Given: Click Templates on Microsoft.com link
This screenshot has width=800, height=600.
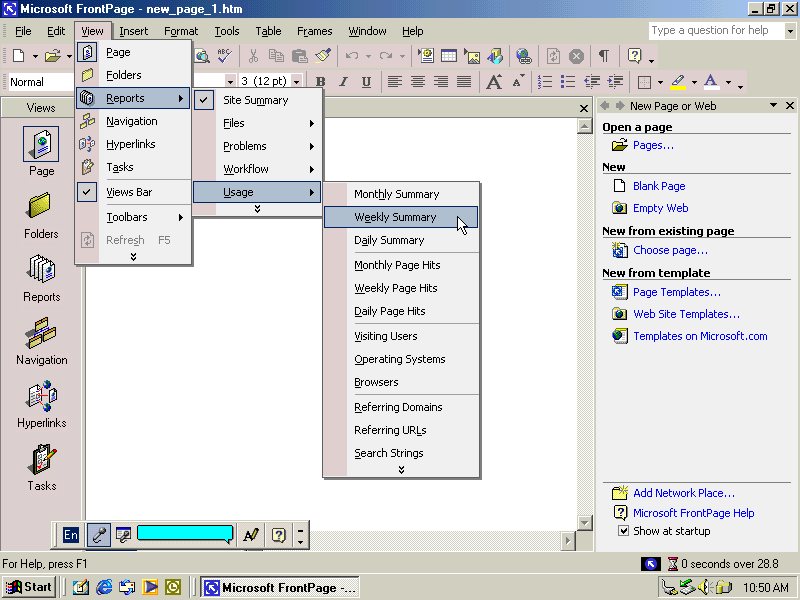Looking at the screenshot, I should tap(700, 336).
